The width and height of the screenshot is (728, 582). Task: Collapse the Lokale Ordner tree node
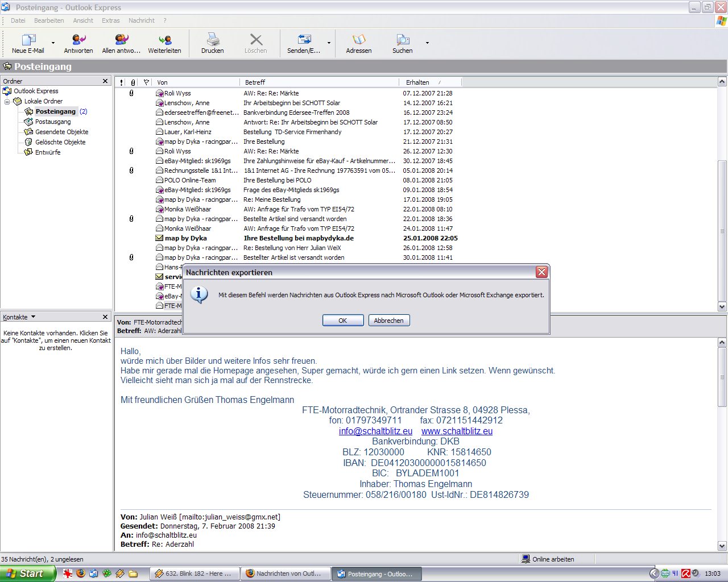coord(7,102)
